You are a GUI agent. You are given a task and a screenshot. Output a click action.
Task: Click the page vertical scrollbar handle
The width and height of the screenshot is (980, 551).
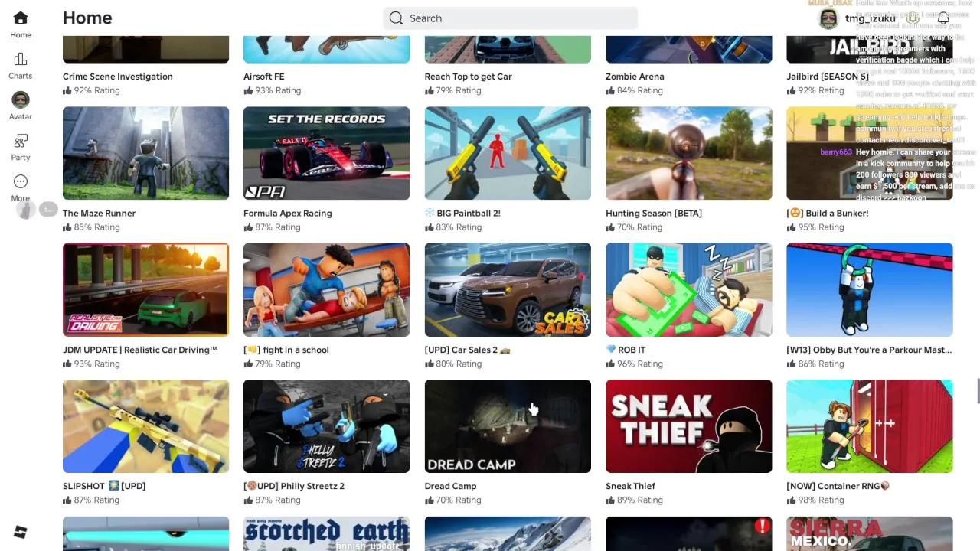point(978,391)
